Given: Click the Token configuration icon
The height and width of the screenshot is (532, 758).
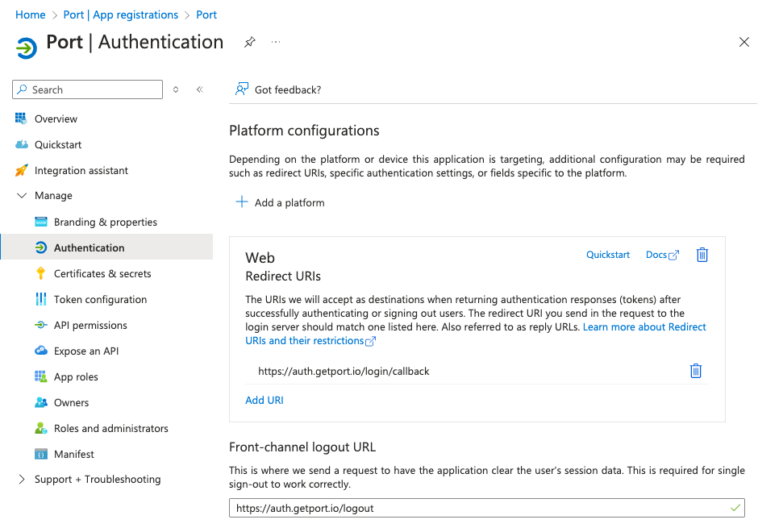Looking at the screenshot, I should point(41,299).
